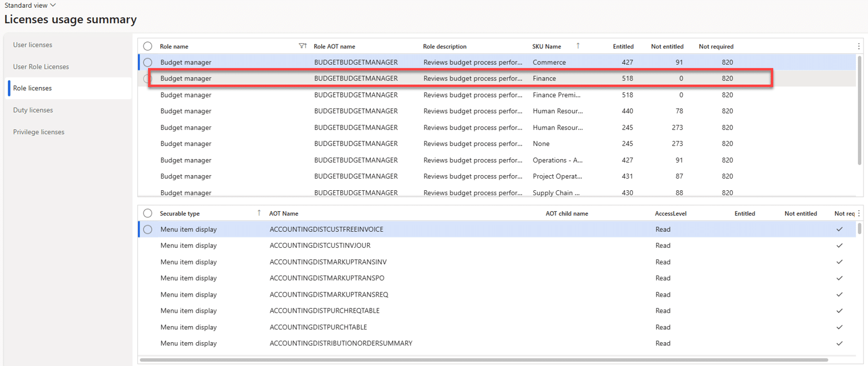Open the AccessLevel column header menu
Image resolution: width=868 pixels, height=366 pixels.
[x=671, y=213]
